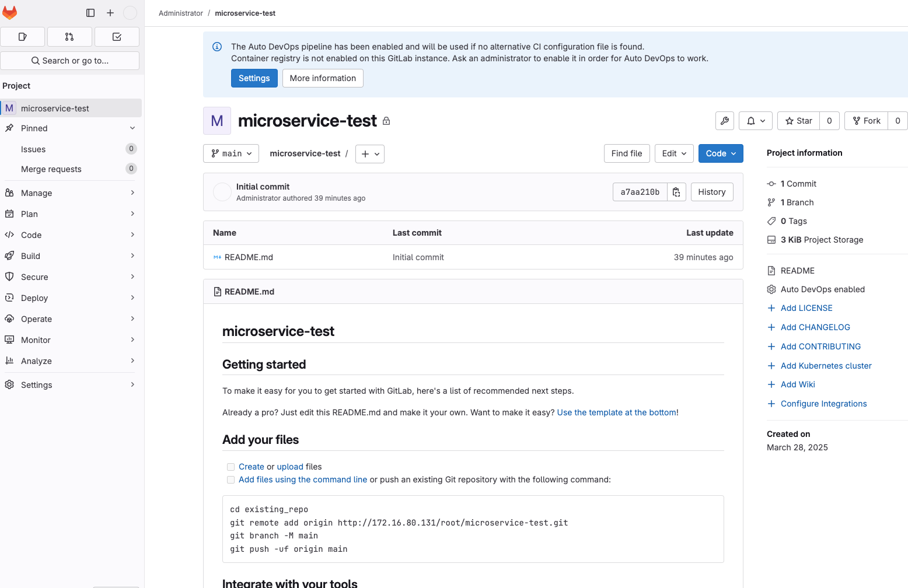The width and height of the screenshot is (908, 588).
Task: Expand the blue Code dropdown button
Action: (721, 153)
